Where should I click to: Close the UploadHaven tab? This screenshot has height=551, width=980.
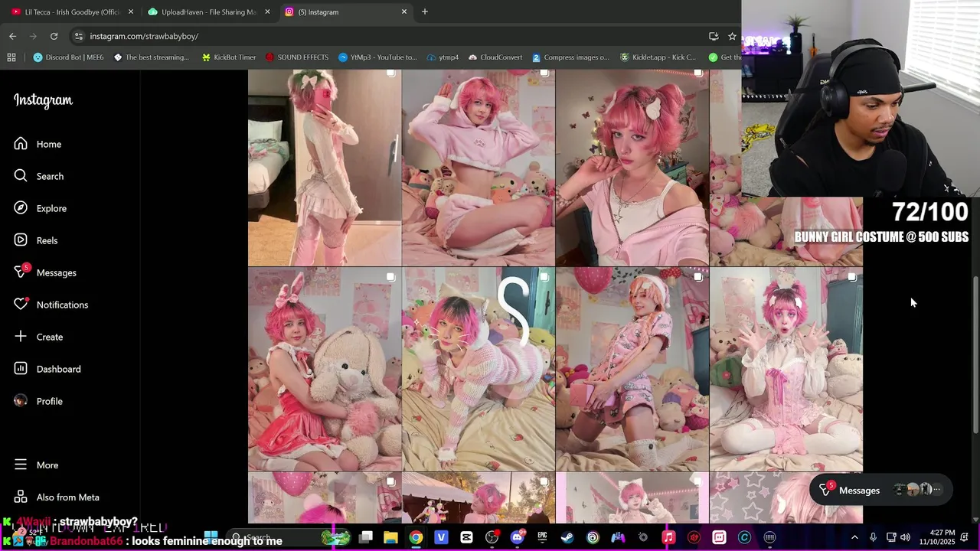point(268,11)
